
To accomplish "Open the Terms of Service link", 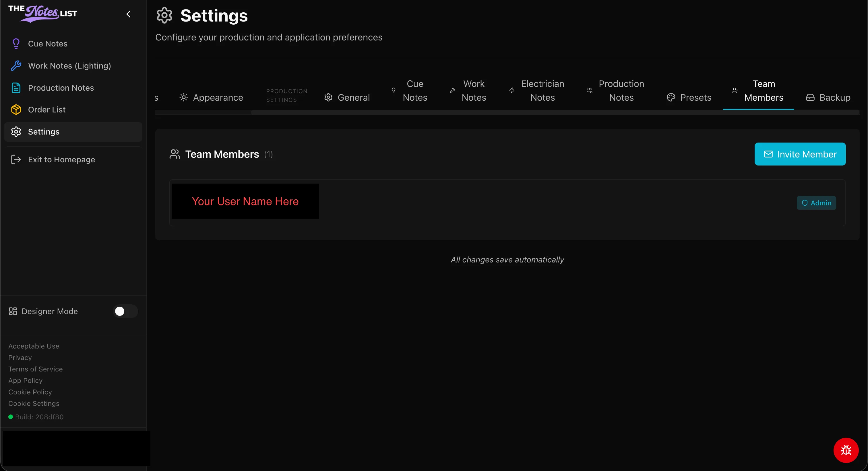I will point(35,369).
